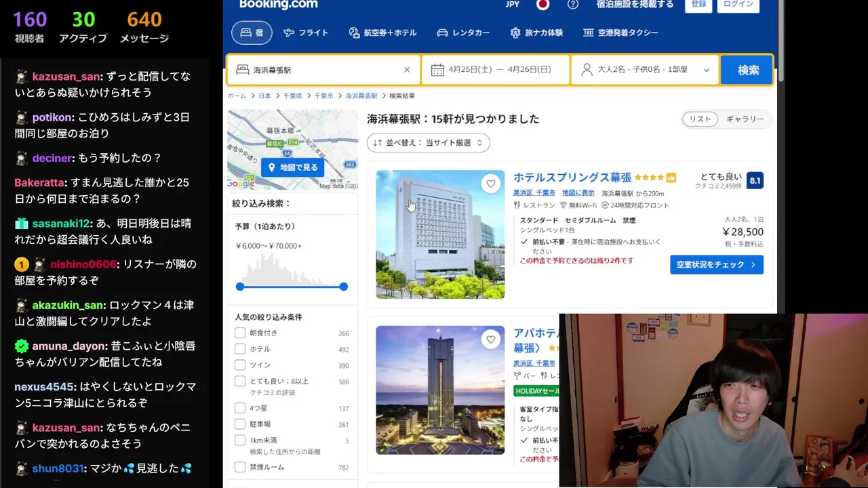Open the 航空券+ホテル tab
This screenshot has width=868, height=488.
point(382,33)
